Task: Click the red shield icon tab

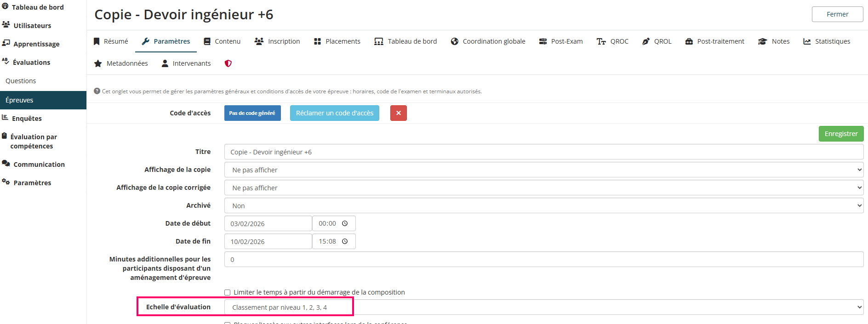Action: coord(228,63)
